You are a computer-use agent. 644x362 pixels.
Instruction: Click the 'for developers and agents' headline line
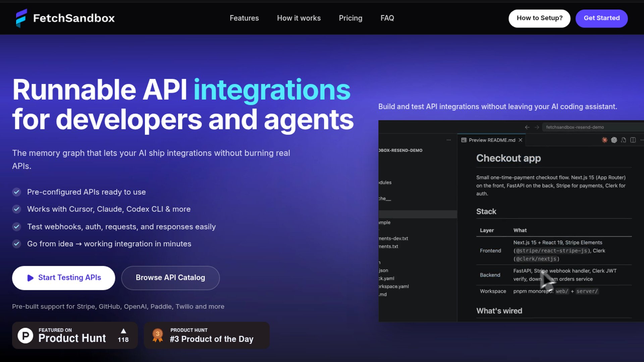(x=183, y=120)
